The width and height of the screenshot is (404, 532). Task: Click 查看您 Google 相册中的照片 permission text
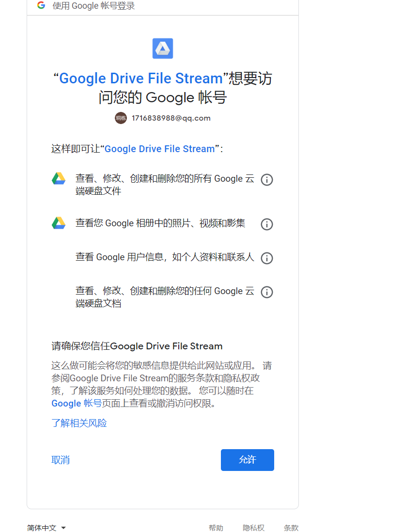pos(160,223)
